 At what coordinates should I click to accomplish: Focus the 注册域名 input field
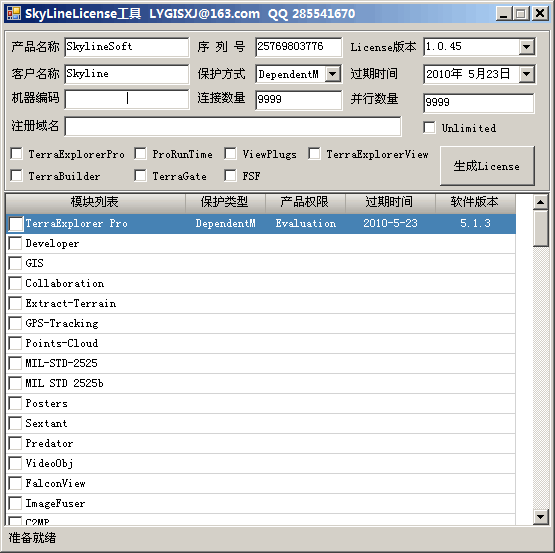point(233,126)
